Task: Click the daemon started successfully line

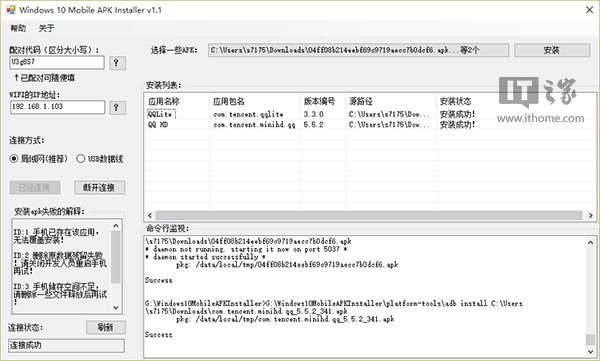Action: pos(205,257)
